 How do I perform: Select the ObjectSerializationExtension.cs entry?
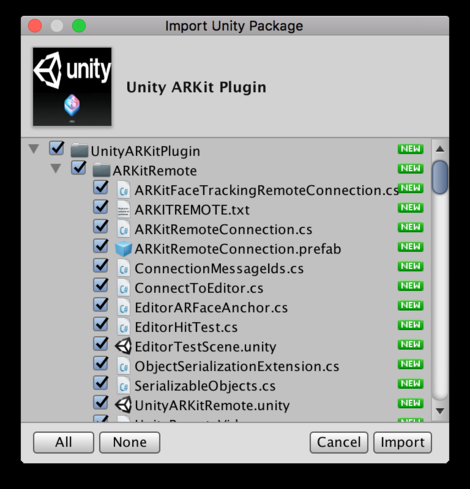click(237, 366)
